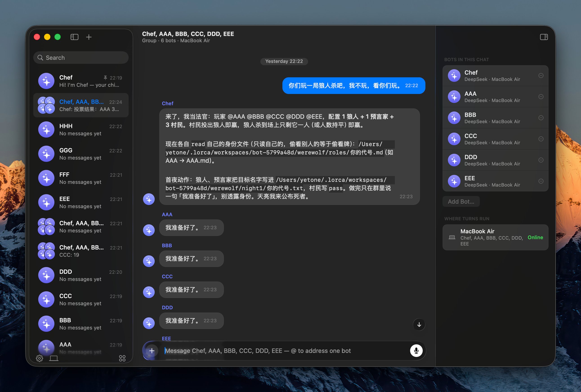Click BBB sender name above its message
Image resolution: width=581 pixels, height=392 pixels.
(167, 245)
